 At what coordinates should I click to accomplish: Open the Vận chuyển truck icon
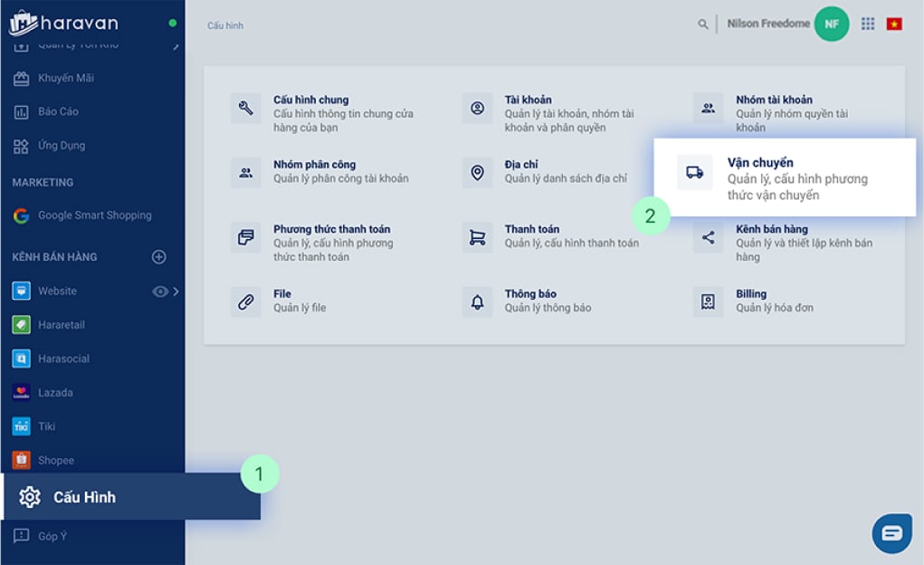pyautogui.click(x=695, y=172)
